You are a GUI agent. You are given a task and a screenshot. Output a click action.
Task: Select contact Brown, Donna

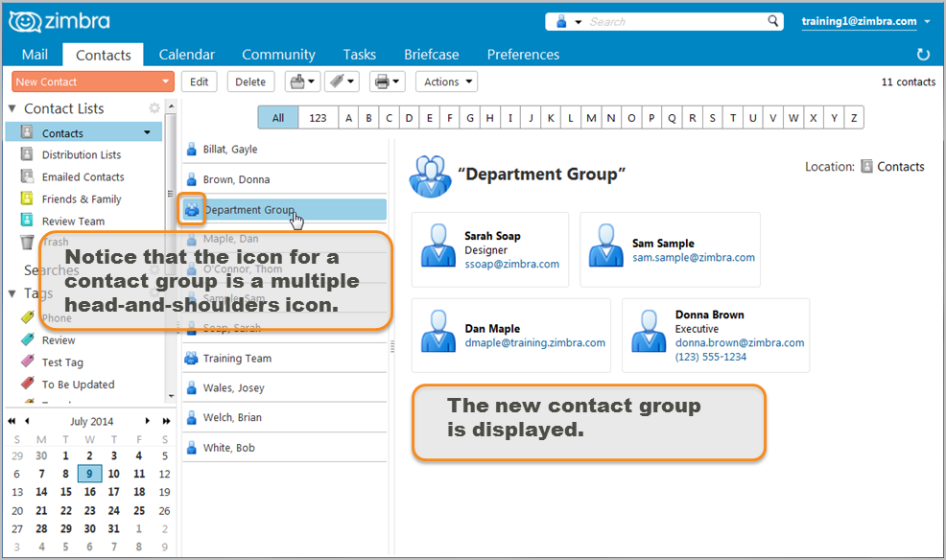(x=285, y=179)
